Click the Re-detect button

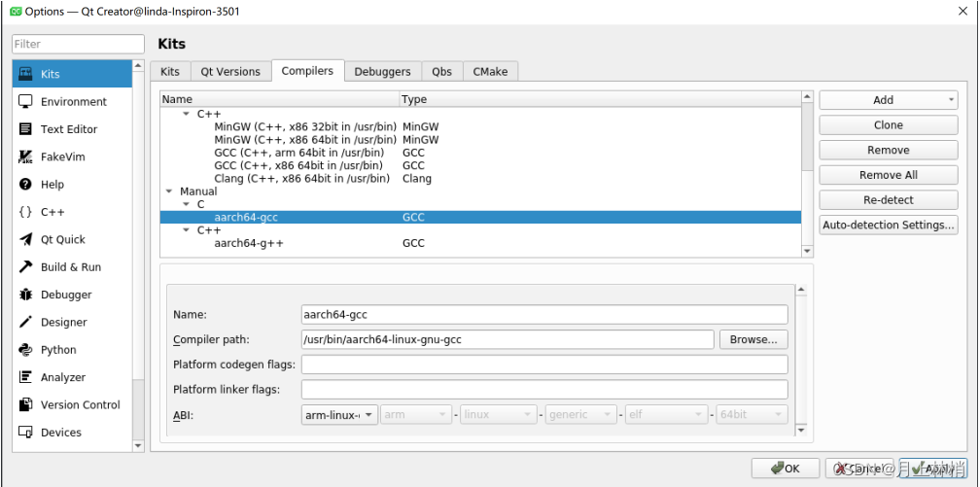[889, 200]
